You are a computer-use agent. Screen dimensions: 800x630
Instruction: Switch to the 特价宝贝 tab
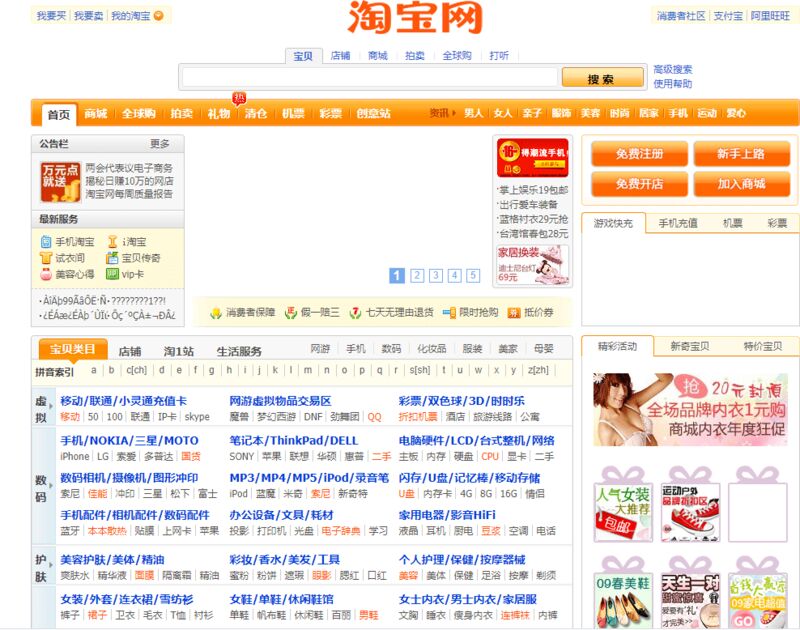(x=763, y=346)
